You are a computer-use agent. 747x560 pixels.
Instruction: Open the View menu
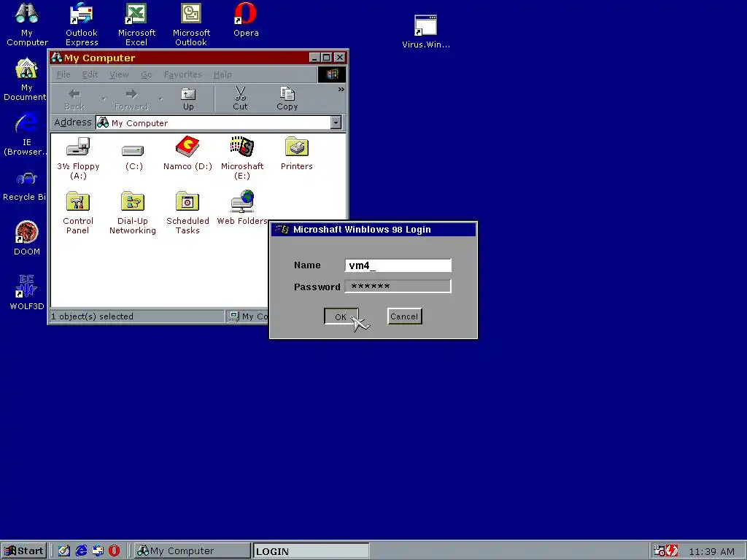(119, 75)
